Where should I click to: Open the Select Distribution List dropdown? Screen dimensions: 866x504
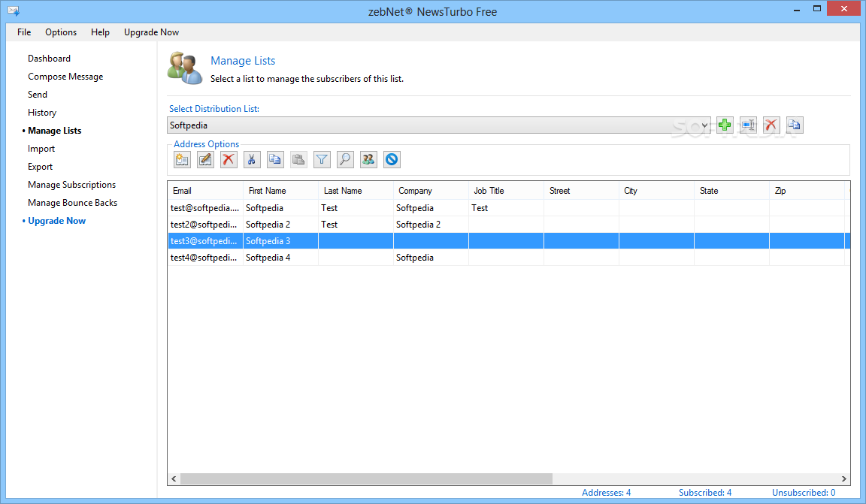point(439,125)
